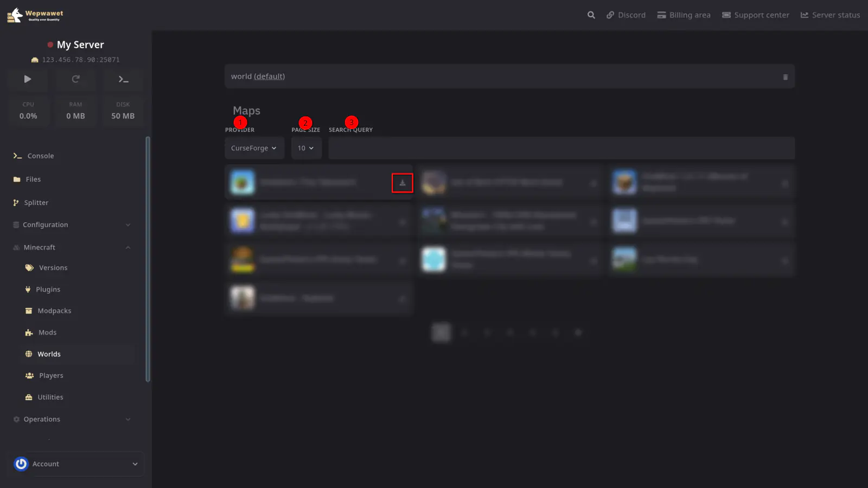The image size is (868, 488).
Task: Open the Support center link
Action: point(755,15)
